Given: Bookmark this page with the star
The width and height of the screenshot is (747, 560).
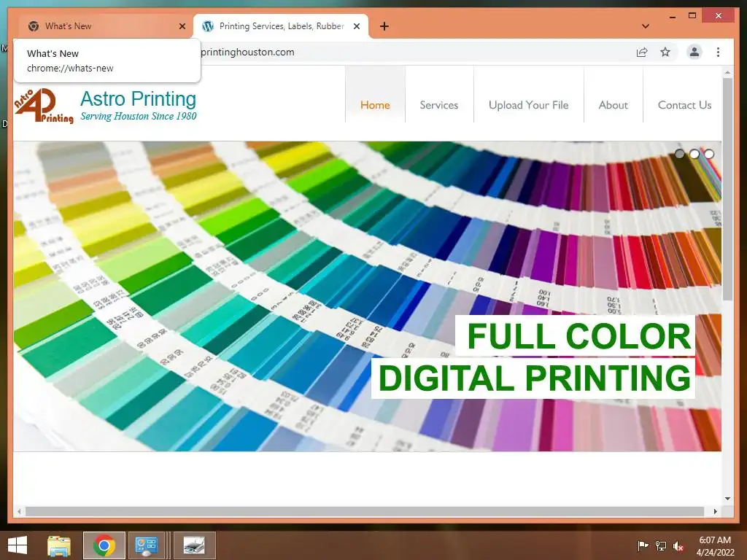Looking at the screenshot, I should [665, 52].
